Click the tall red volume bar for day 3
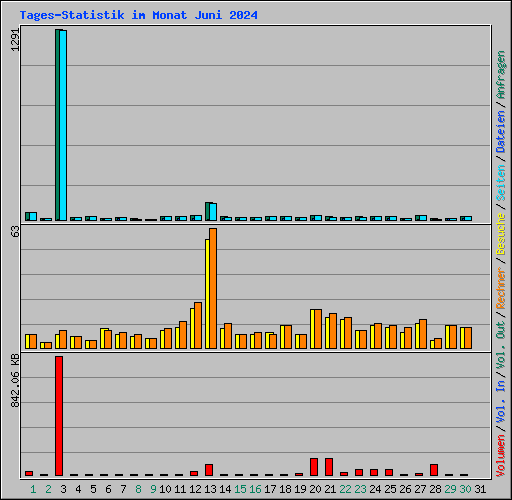 (x=59, y=416)
